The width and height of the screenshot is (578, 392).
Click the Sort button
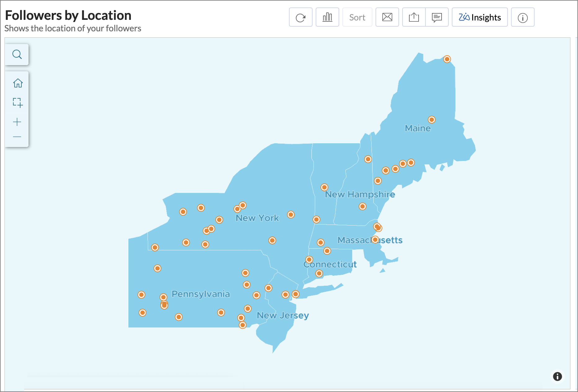357,17
